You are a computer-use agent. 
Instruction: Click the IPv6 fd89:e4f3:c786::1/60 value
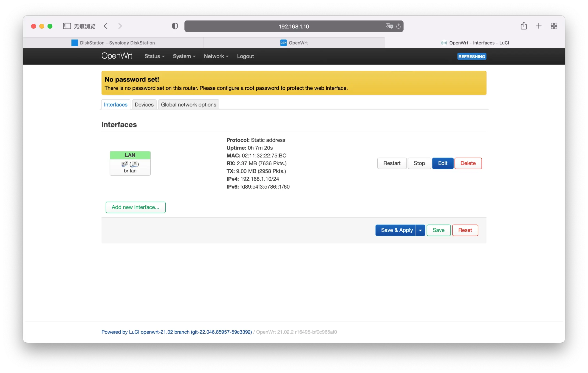265,187
